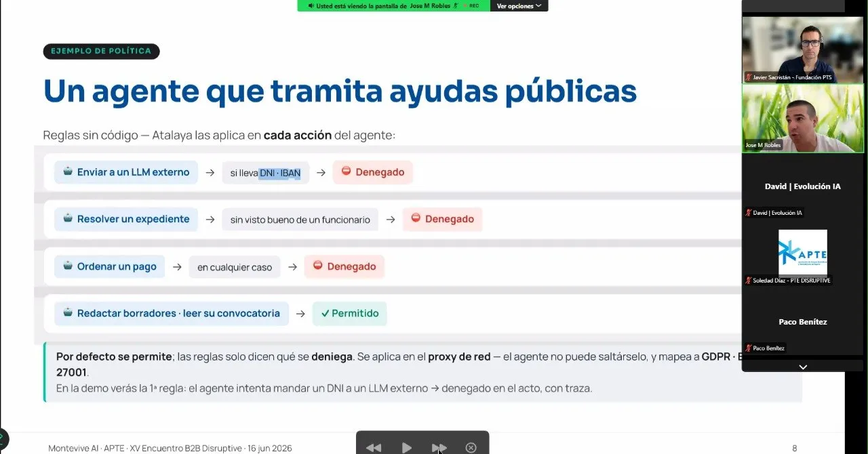Open the Ver opciones dropdown
The width and height of the screenshot is (868, 454).
[x=519, y=5]
